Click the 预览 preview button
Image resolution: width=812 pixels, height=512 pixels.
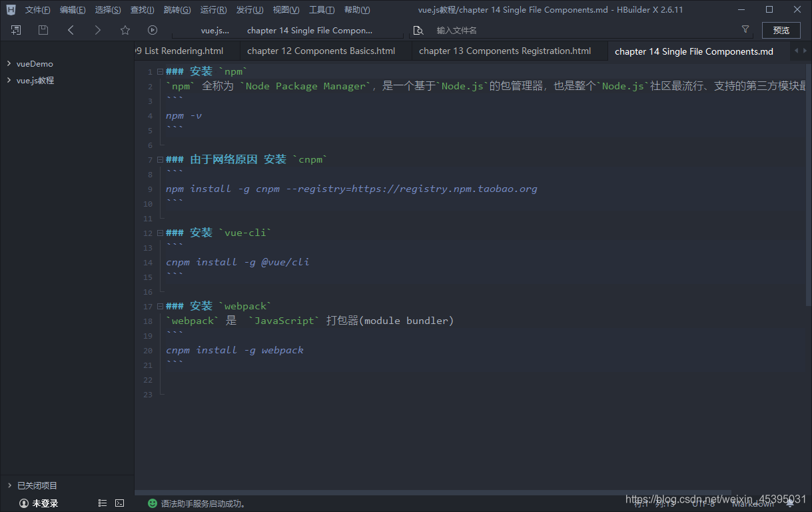coord(781,30)
